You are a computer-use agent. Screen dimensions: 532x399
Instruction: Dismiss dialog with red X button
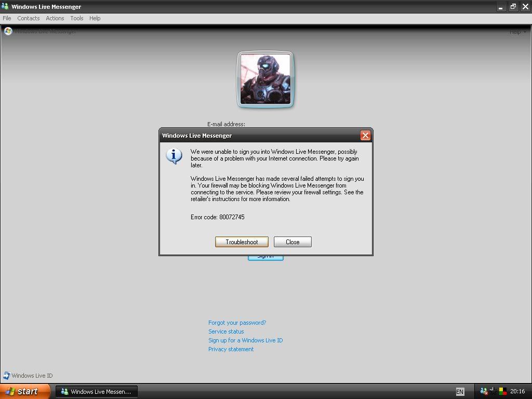[365, 136]
